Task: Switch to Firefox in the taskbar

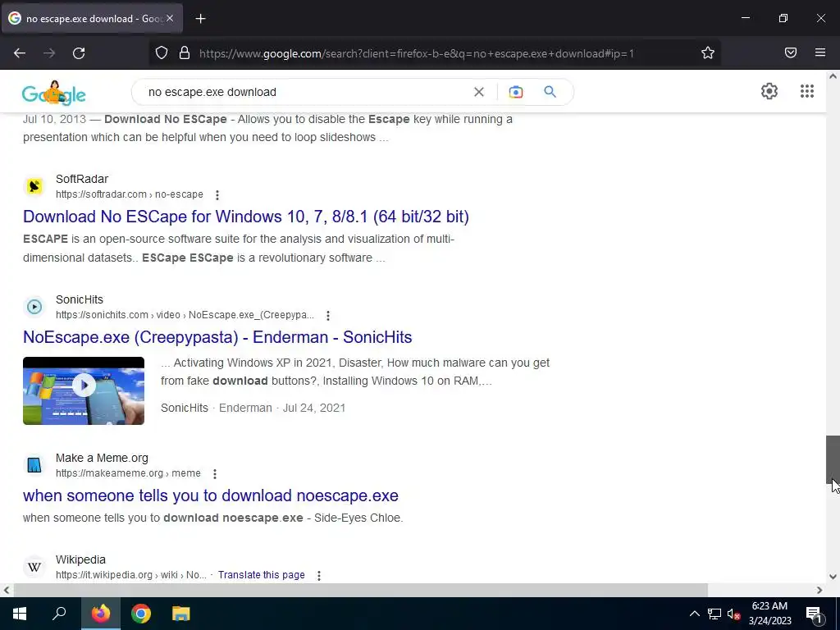Action: (101, 614)
